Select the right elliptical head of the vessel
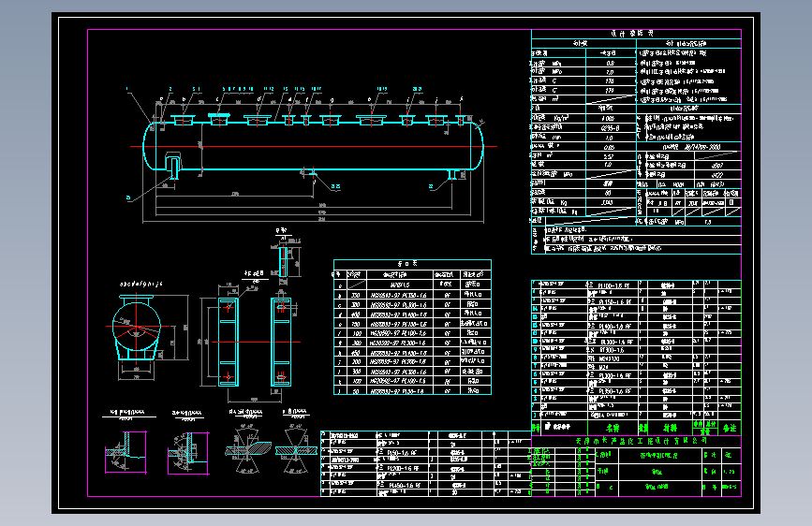 477,146
